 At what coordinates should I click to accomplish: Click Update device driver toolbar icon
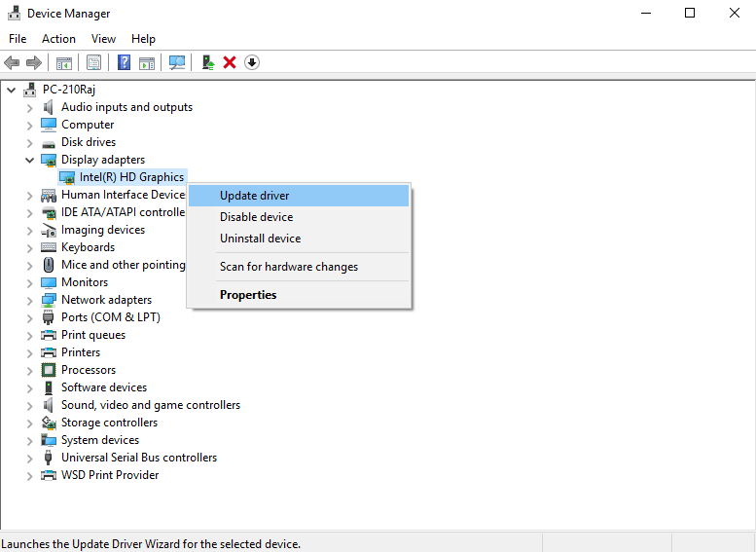(x=208, y=62)
